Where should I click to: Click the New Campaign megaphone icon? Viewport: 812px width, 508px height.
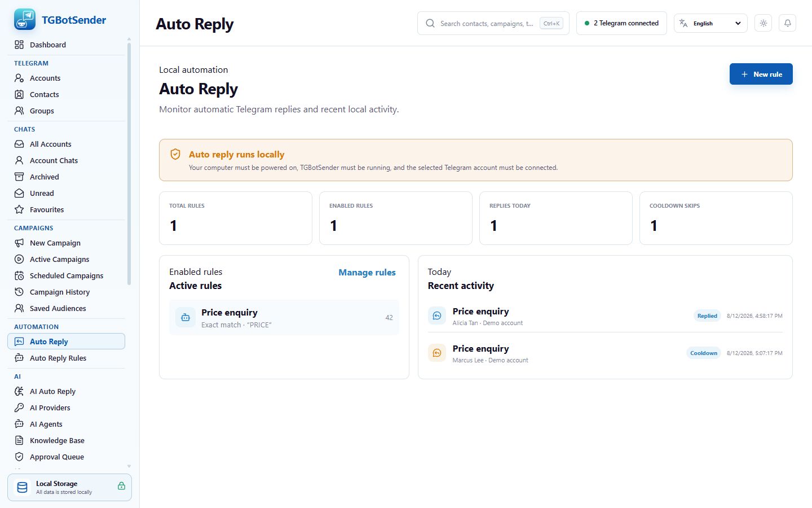(x=19, y=243)
